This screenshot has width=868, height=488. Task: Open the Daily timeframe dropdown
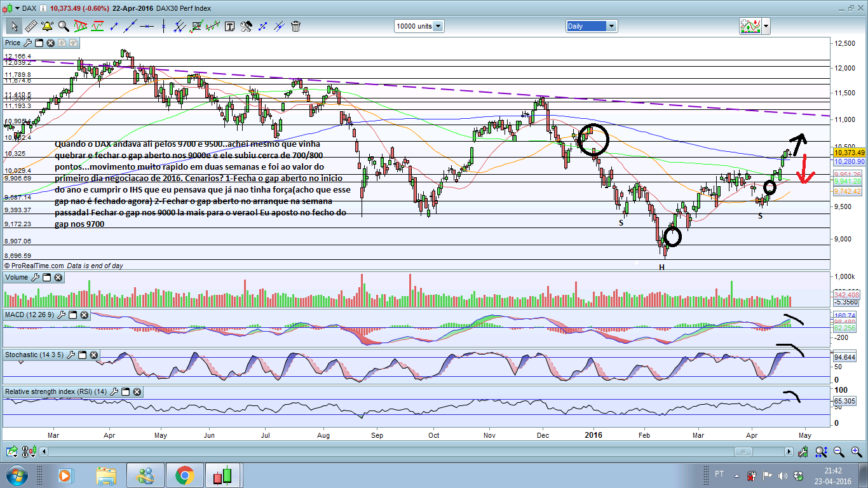click(592, 26)
